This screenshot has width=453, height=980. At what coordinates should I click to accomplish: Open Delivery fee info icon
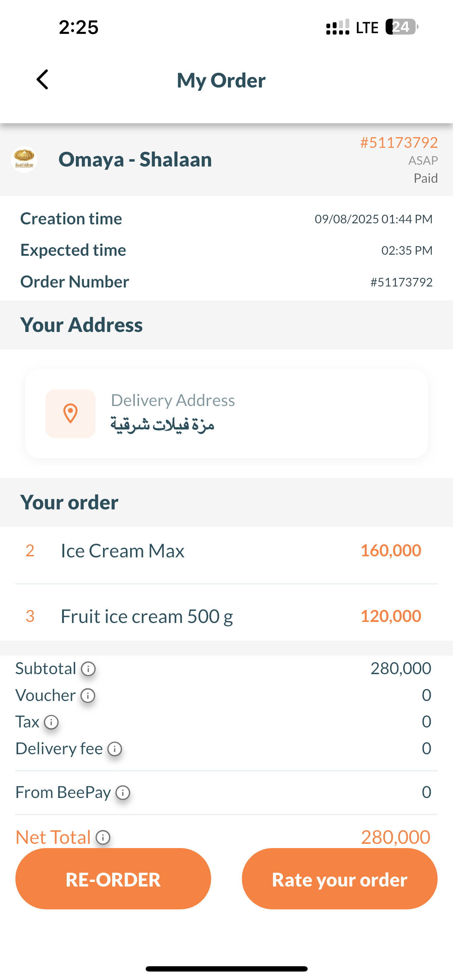click(115, 749)
